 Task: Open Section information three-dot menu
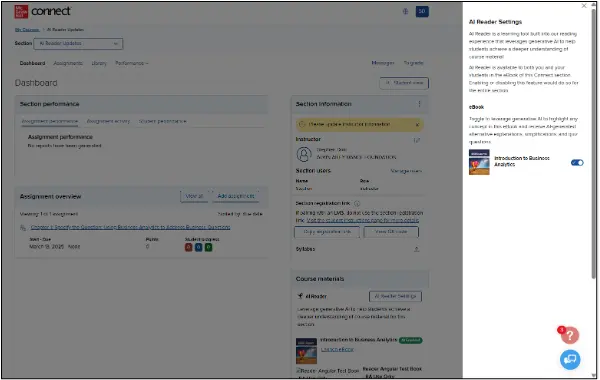[419, 104]
